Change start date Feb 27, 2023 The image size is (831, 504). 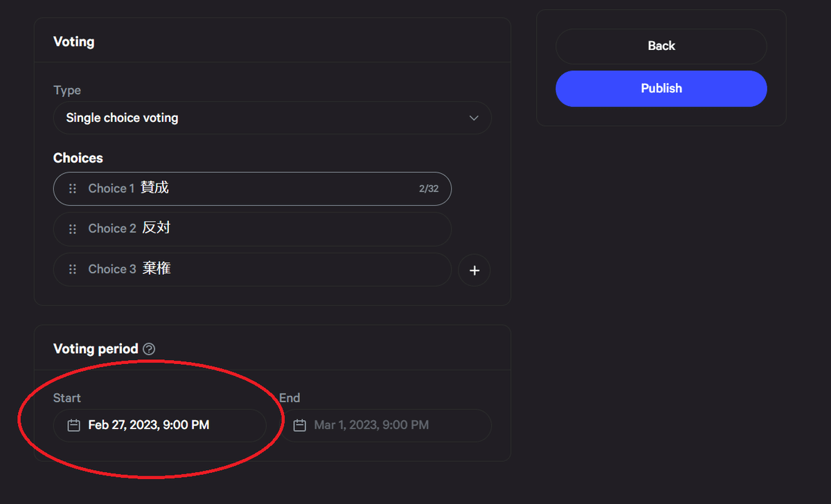pos(149,425)
